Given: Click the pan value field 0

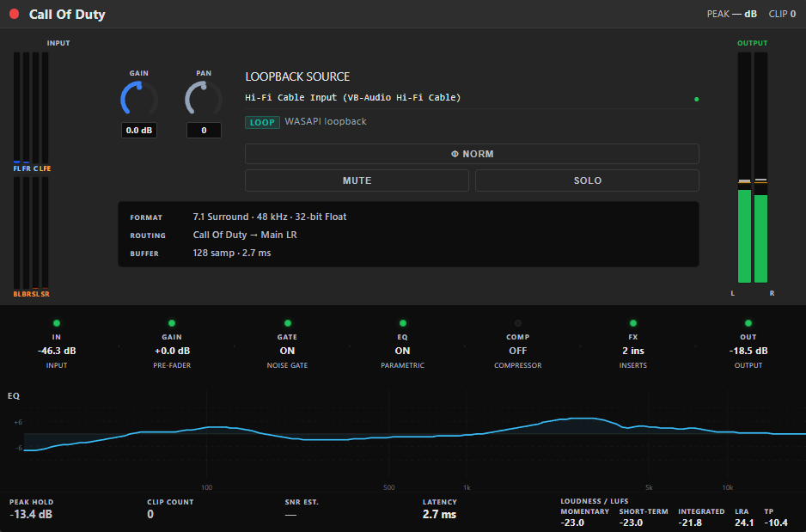Looking at the screenshot, I should pyautogui.click(x=204, y=130).
